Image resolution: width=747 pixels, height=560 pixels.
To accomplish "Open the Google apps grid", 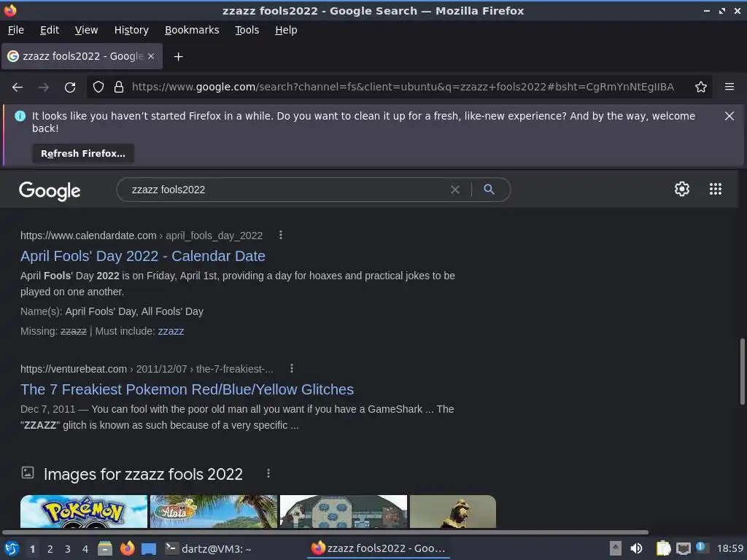I will pos(716,189).
